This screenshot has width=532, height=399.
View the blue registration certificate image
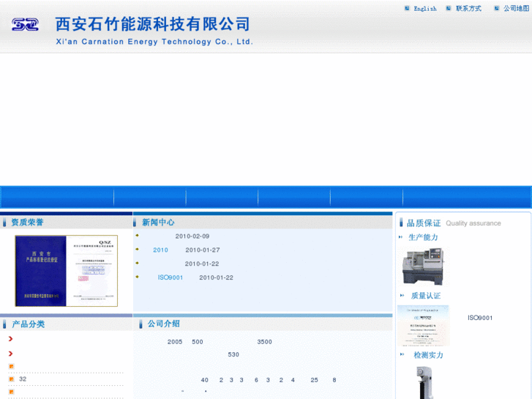[67, 271]
